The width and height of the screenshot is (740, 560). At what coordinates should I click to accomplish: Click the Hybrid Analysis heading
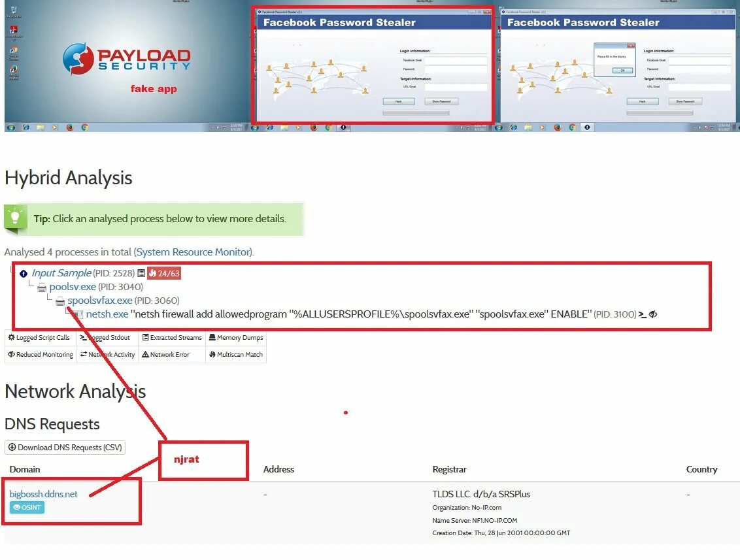coord(69,178)
